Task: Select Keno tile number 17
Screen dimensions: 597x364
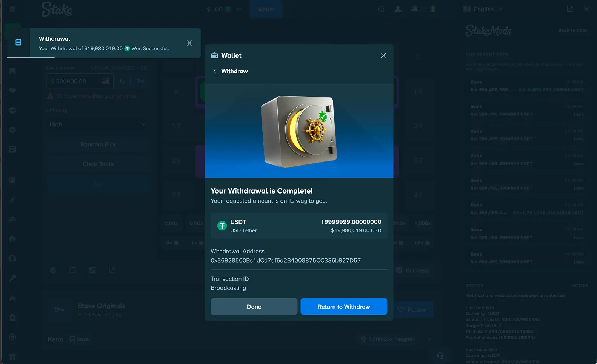Action: pyautogui.click(x=176, y=126)
